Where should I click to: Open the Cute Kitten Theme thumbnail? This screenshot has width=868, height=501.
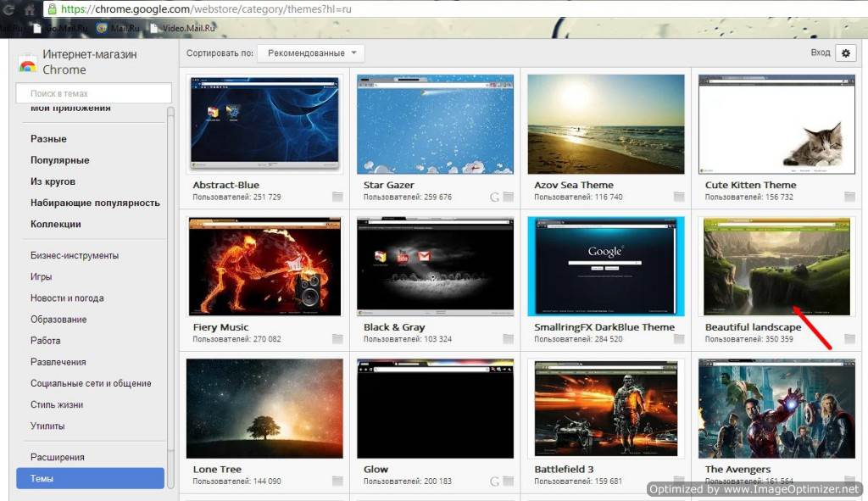776,124
